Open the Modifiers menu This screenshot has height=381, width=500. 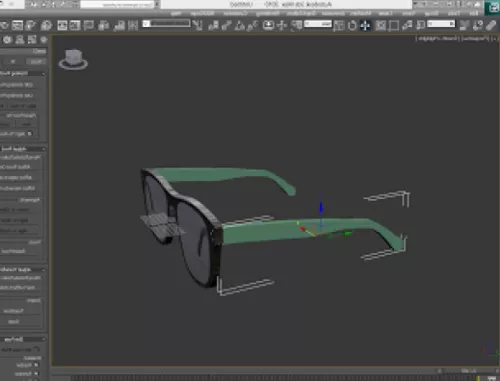click(x=361, y=13)
